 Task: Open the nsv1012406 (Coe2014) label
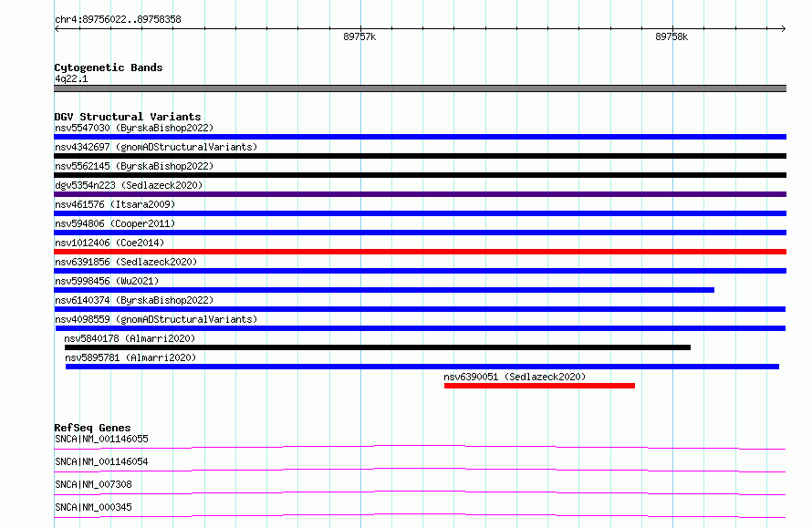click(x=109, y=243)
